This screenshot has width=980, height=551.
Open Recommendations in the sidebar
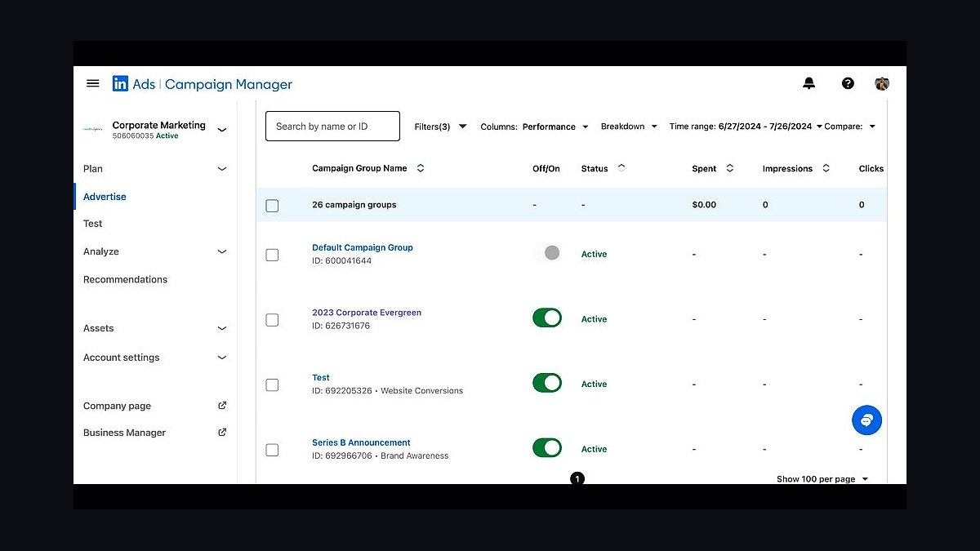(x=125, y=279)
